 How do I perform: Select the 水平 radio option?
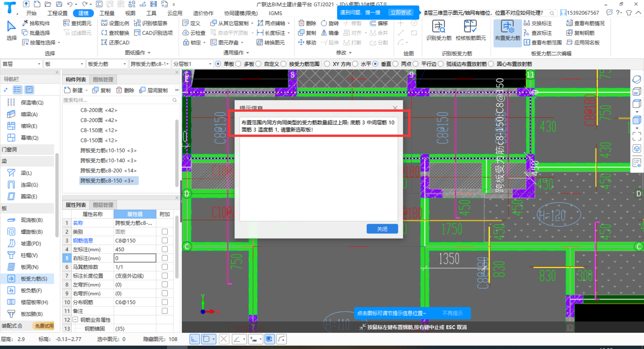[x=355, y=64]
